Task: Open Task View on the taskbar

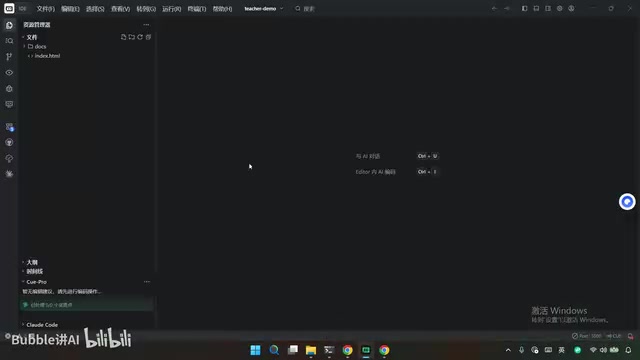Action: click(x=293, y=350)
